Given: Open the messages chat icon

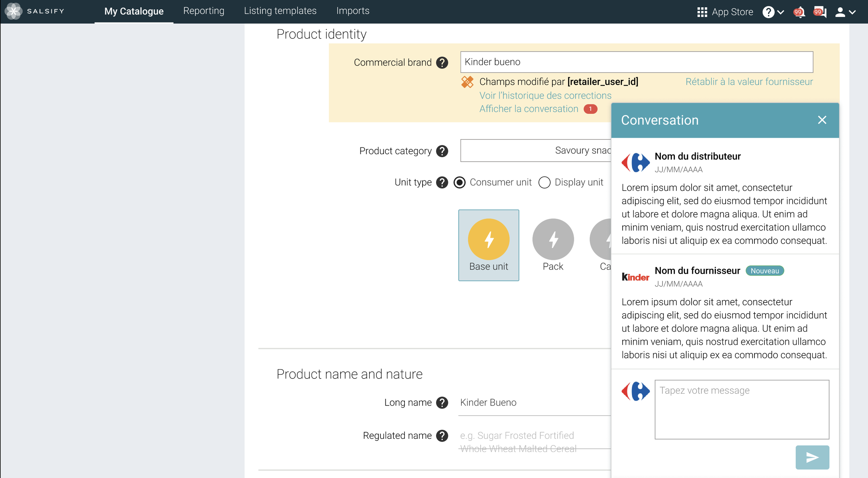Looking at the screenshot, I should tap(820, 12).
